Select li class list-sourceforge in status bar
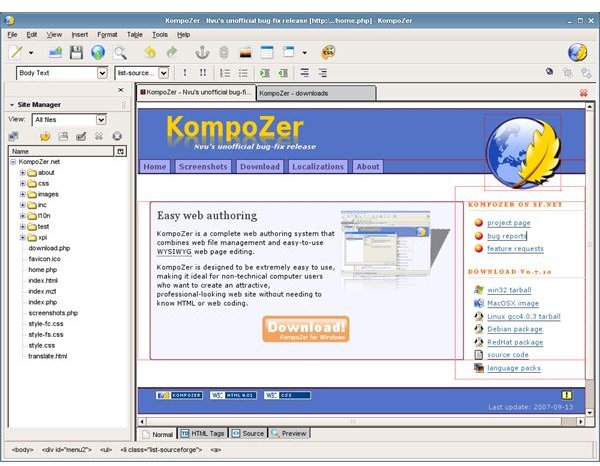Screen dimensions: 600x466 coord(161,450)
